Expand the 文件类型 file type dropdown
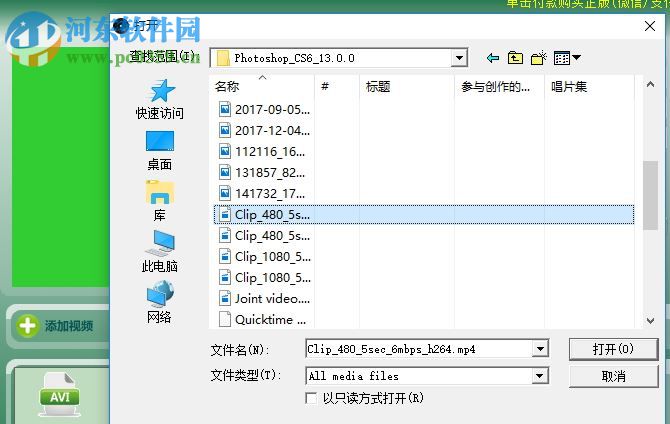This screenshot has width=670, height=424. coord(540,376)
